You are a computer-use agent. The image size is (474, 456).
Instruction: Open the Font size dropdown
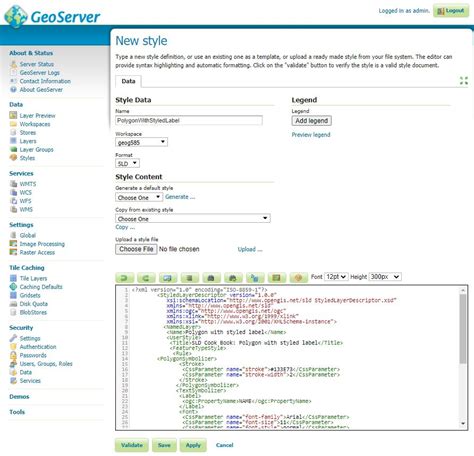[336, 277]
